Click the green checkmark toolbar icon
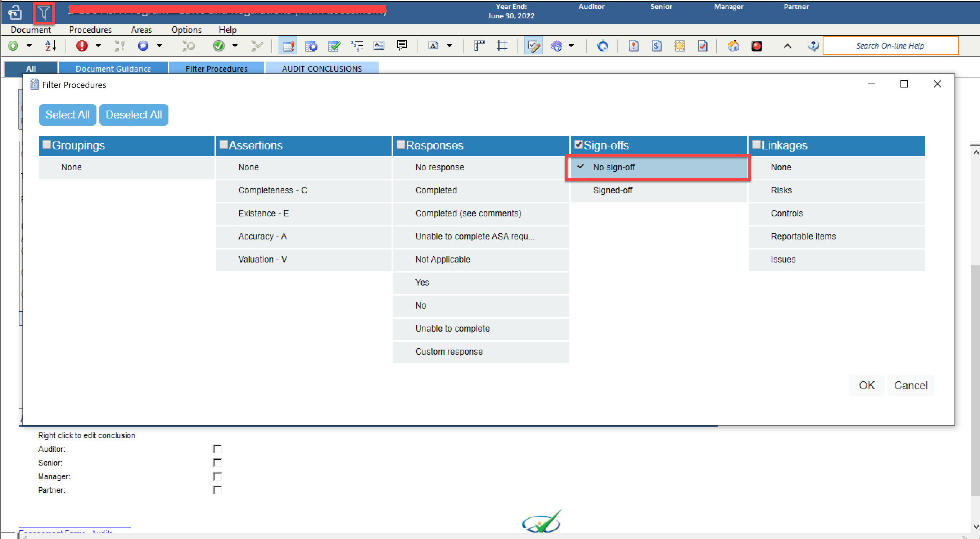The height and width of the screenshot is (539, 980). [218, 46]
